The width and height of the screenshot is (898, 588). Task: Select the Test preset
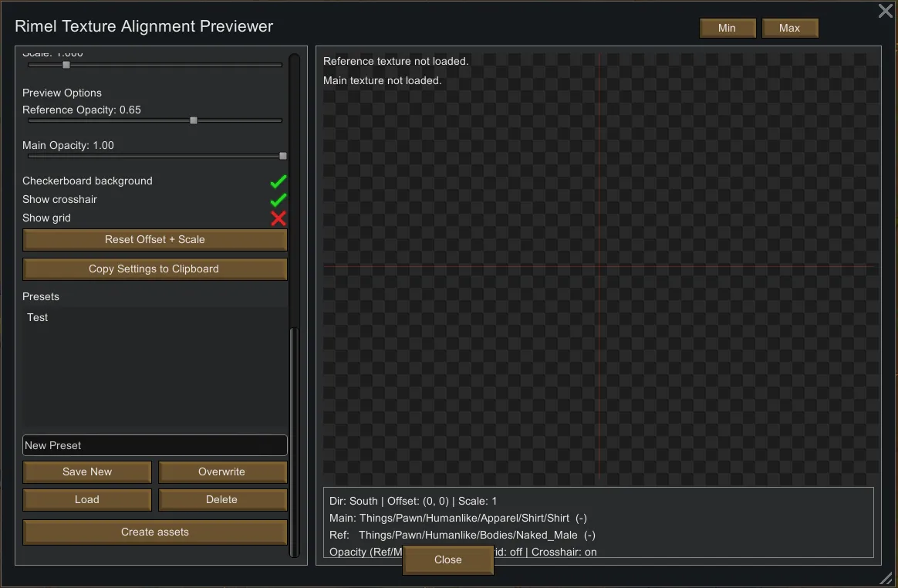tap(38, 317)
